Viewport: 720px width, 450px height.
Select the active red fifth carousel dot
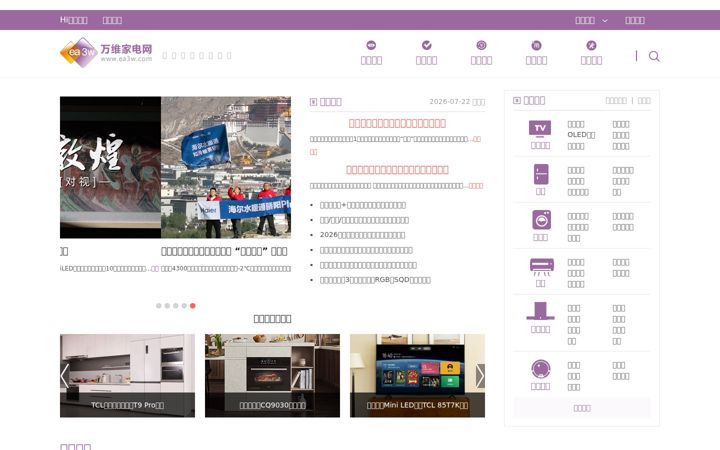point(193,306)
